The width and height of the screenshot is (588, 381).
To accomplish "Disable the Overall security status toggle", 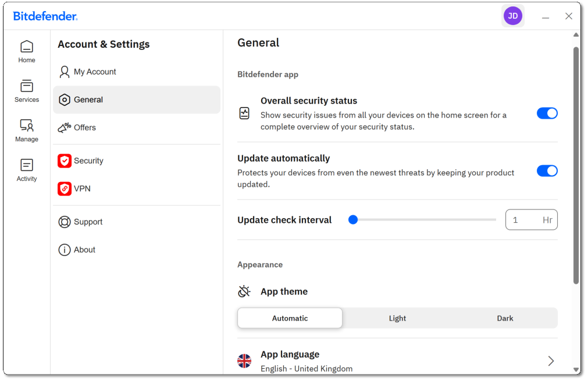I will [x=547, y=113].
